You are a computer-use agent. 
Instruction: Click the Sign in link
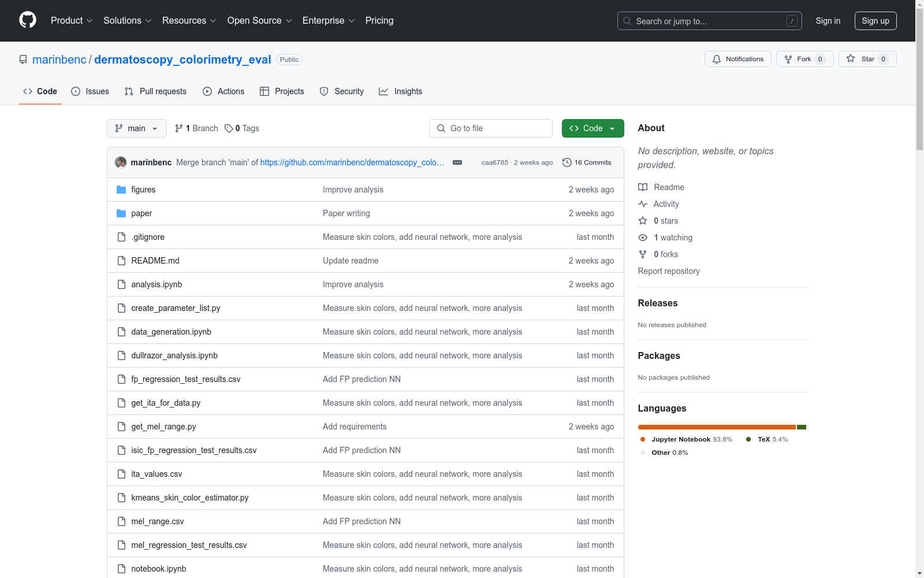[828, 21]
